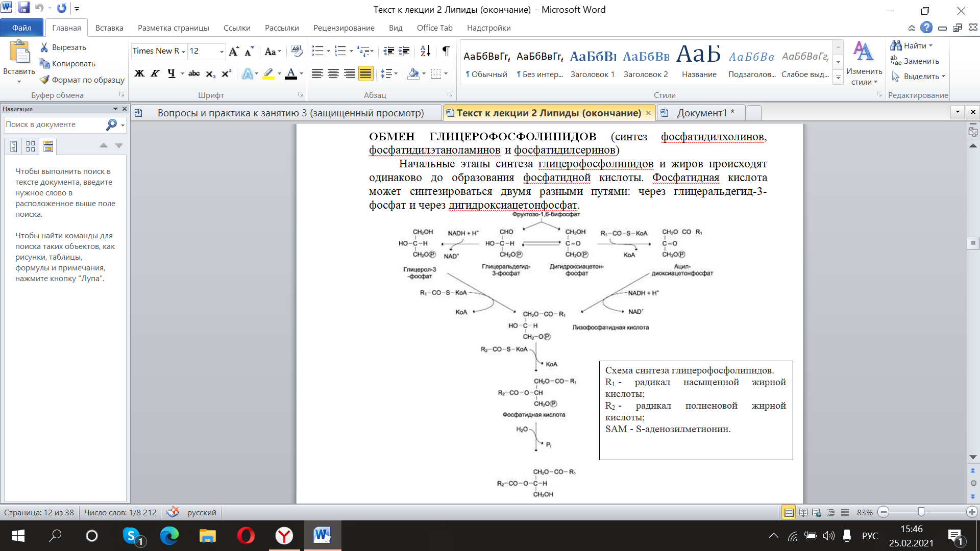Click the redo/repeat arrow in quick access toolbar
Image resolution: width=980 pixels, height=551 pixels.
click(62, 8)
